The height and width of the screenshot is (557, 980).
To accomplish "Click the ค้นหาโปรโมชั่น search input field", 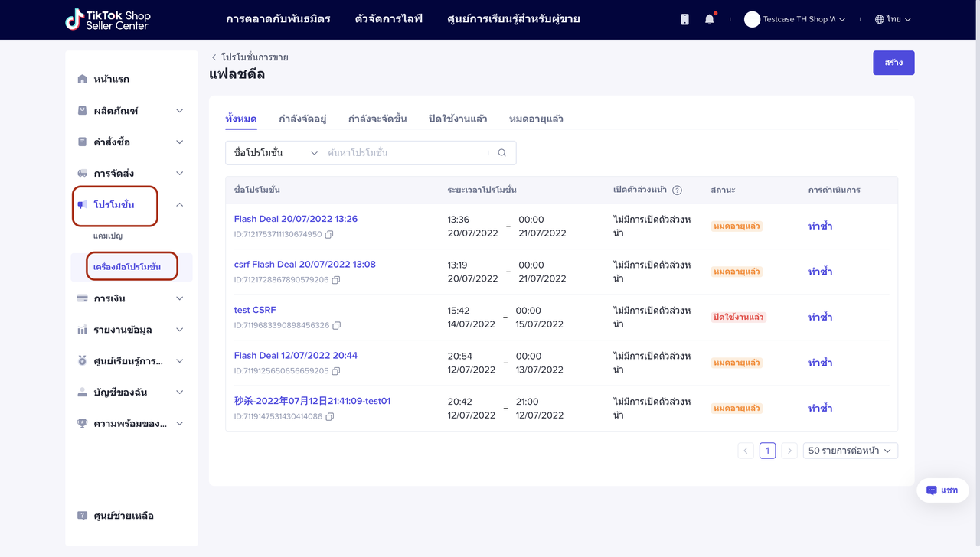I will (406, 153).
